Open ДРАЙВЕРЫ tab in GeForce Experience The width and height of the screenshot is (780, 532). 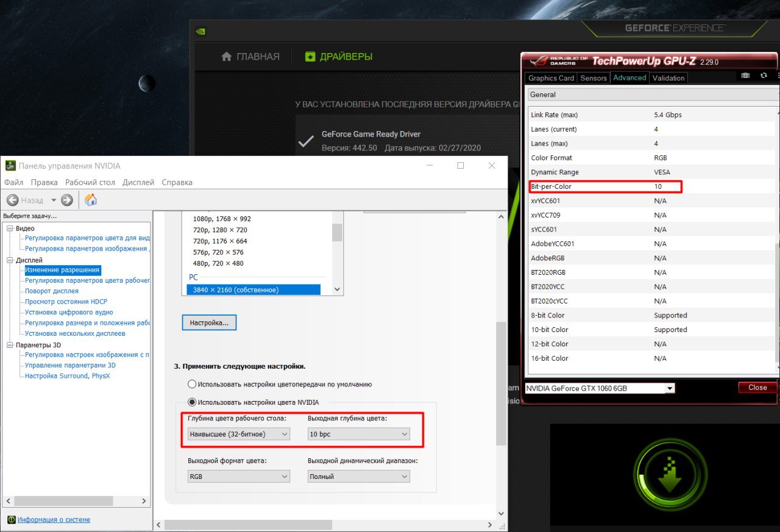tap(338, 57)
